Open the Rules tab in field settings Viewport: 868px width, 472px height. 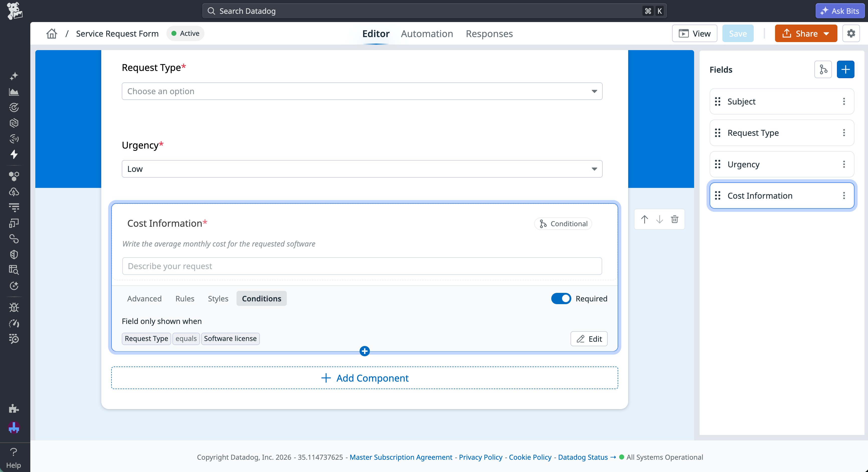[185, 298]
